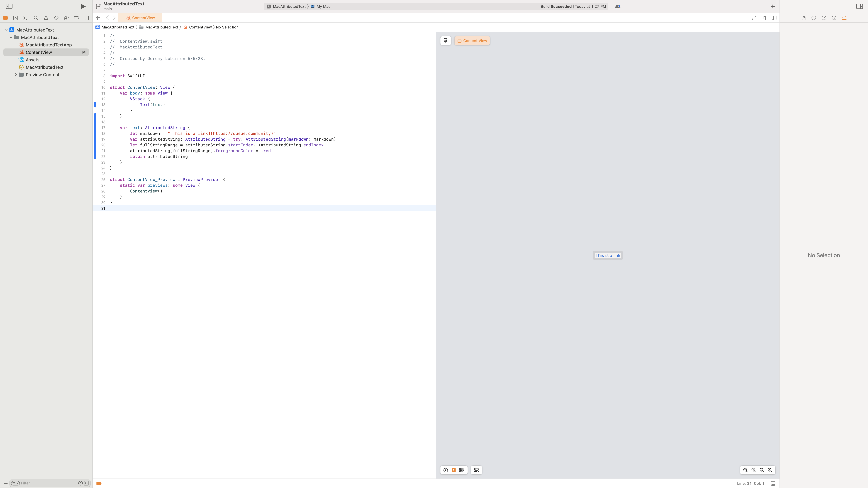Screen dimensions: 868x488
Task: Open the preview Device Settings icon
Action: pyautogui.click(x=476, y=470)
